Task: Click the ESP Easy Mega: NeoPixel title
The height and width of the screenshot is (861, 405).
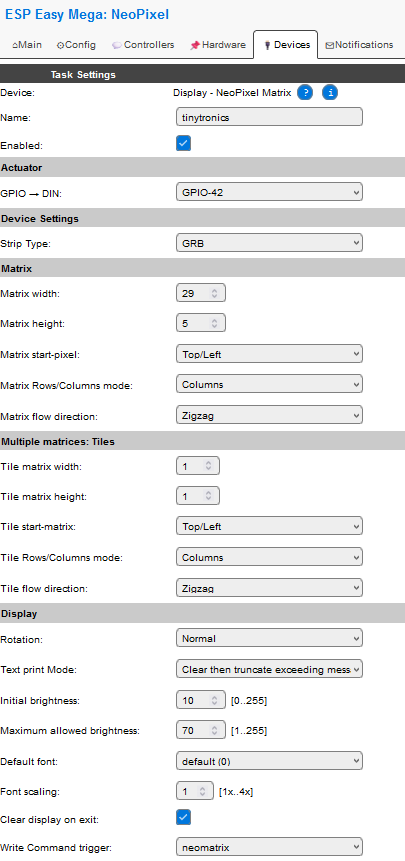Action: 87,14
